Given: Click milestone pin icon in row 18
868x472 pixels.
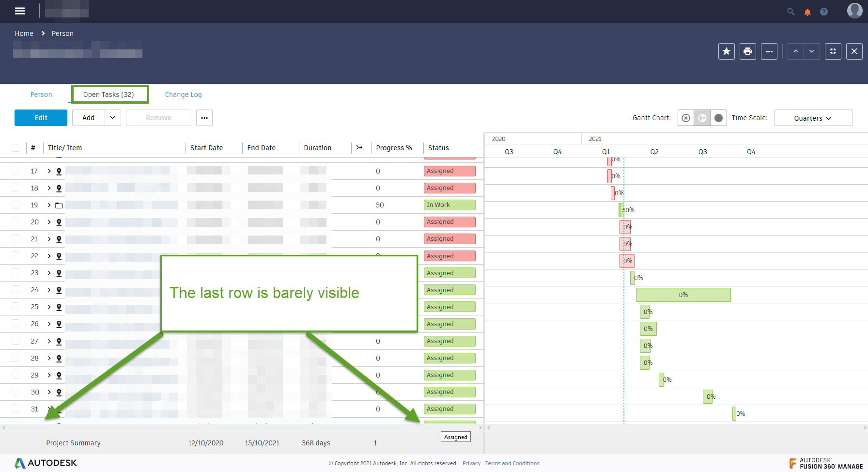Looking at the screenshot, I should [x=59, y=188].
